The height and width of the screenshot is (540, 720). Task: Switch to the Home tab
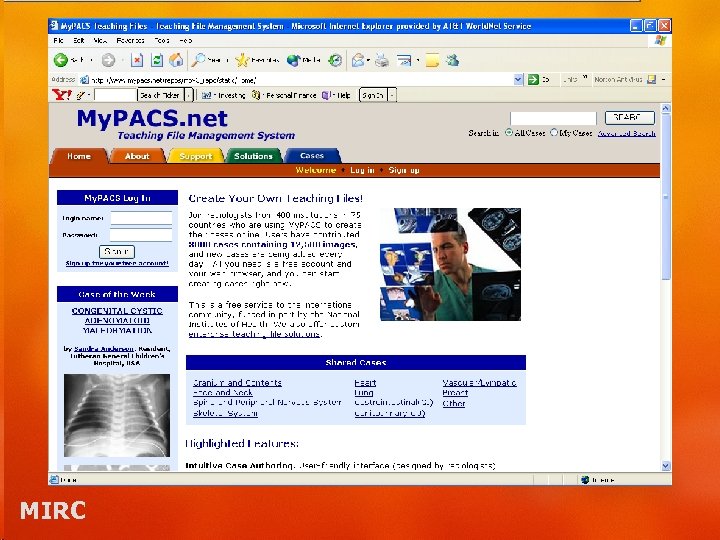click(x=79, y=156)
